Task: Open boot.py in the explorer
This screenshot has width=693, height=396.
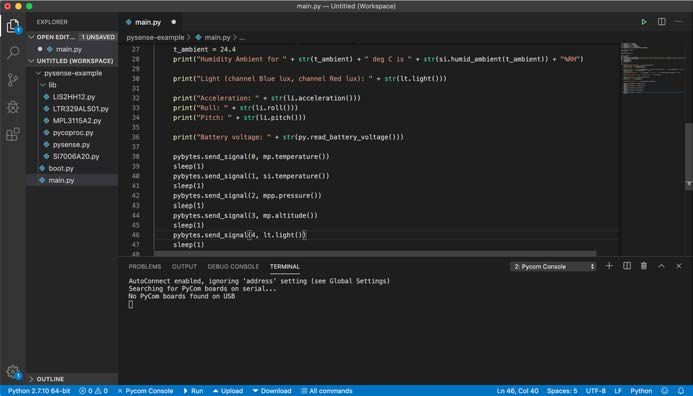Action: click(x=72, y=168)
